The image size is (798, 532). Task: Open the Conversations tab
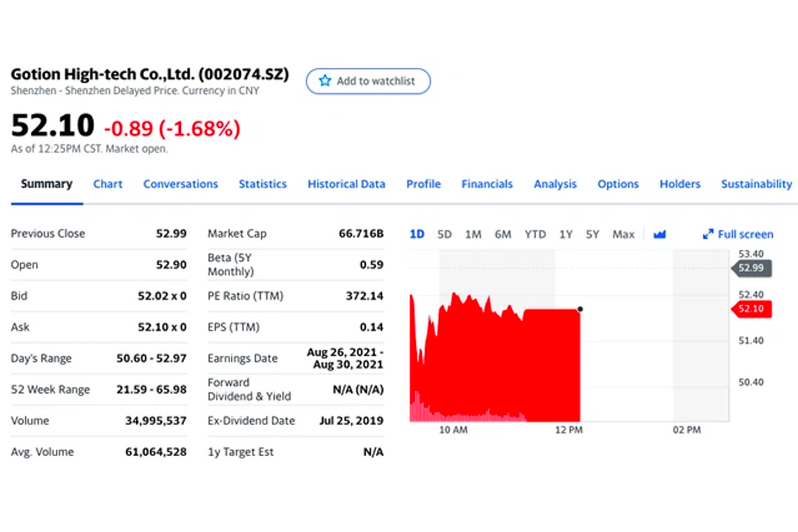181,184
